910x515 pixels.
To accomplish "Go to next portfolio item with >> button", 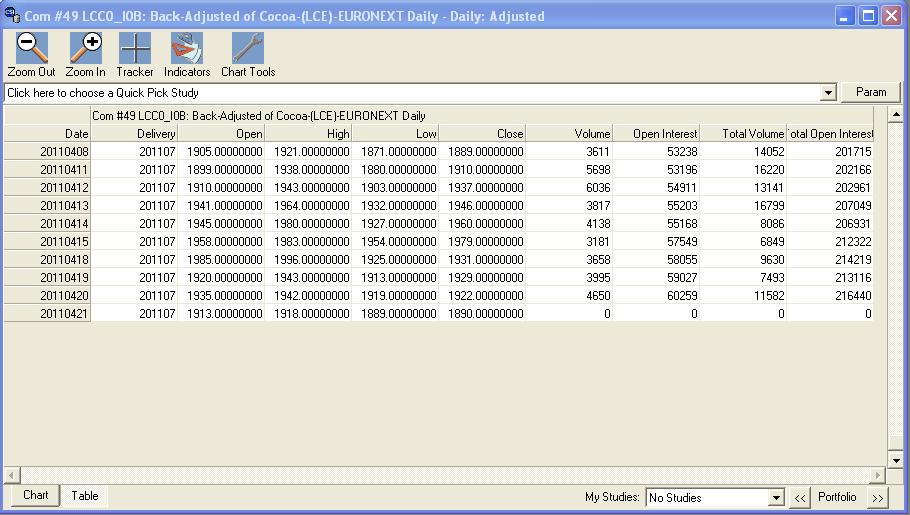I will coord(877,498).
